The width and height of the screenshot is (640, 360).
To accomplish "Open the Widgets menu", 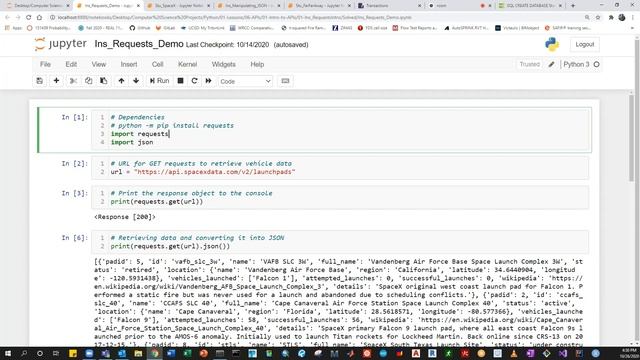I will [x=223, y=64].
